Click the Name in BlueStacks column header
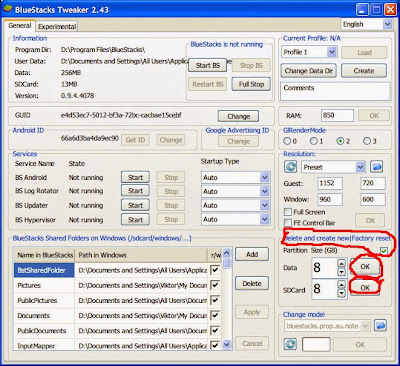Image resolution: width=400 pixels, height=366 pixels. pos(44,255)
